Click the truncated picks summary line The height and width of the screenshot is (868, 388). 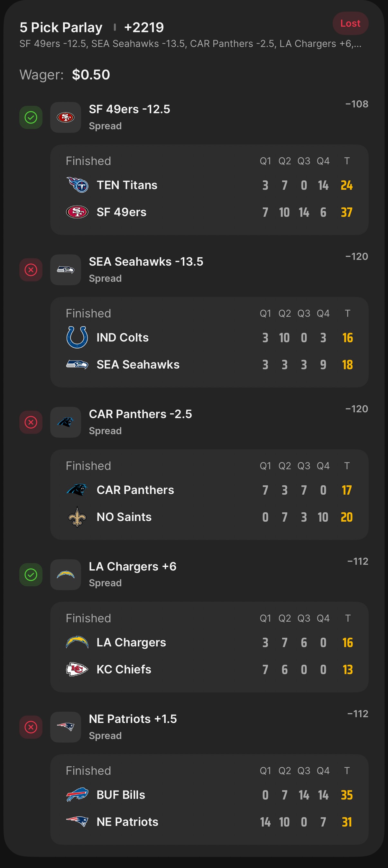coord(190,44)
